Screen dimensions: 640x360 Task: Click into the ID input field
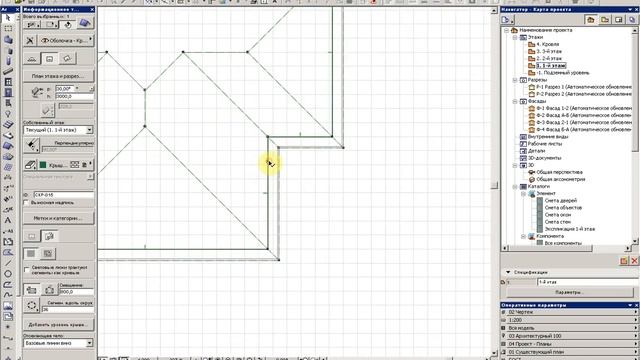point(63,195)
